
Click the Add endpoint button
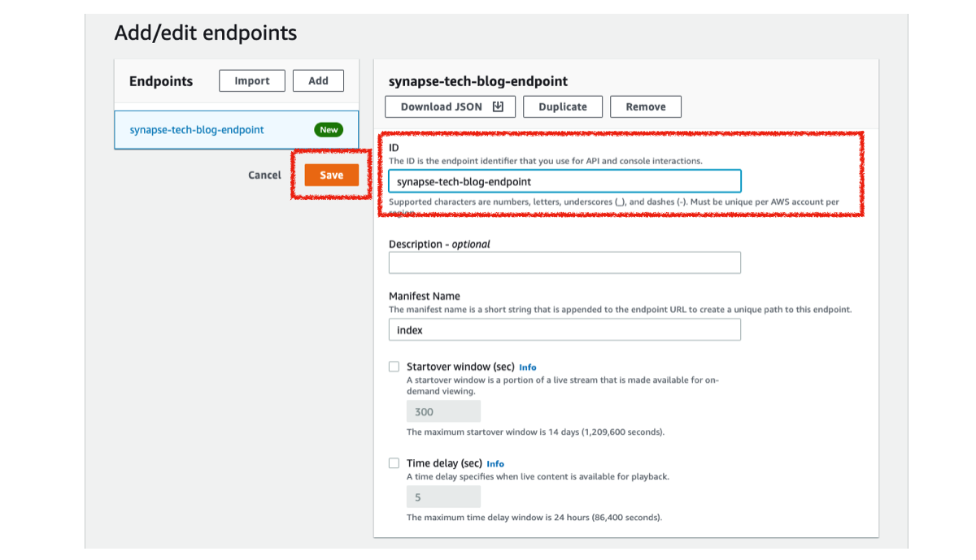point(318,80)
